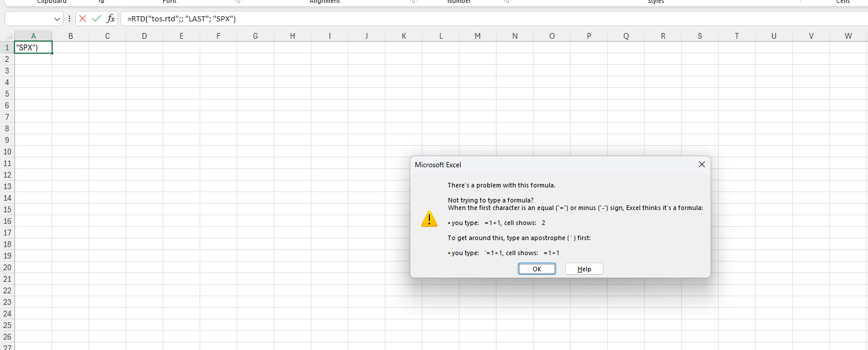Click the yellow warning triangle icon
This screenshot has width=868, height=350.
point(429,219)
